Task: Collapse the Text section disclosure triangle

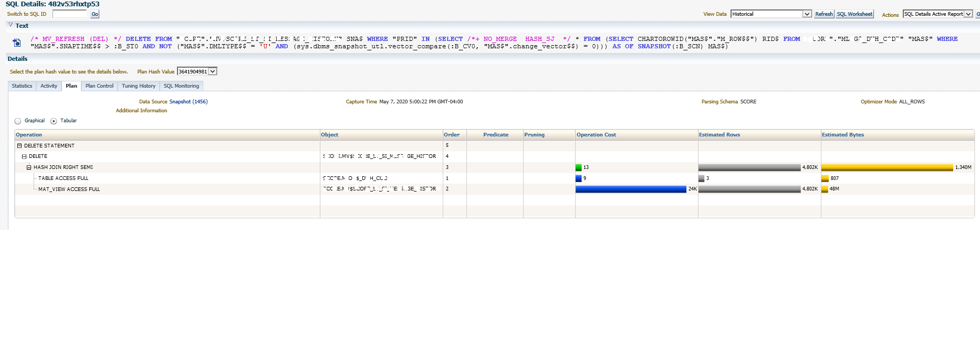Action: [x=11, y=25]
